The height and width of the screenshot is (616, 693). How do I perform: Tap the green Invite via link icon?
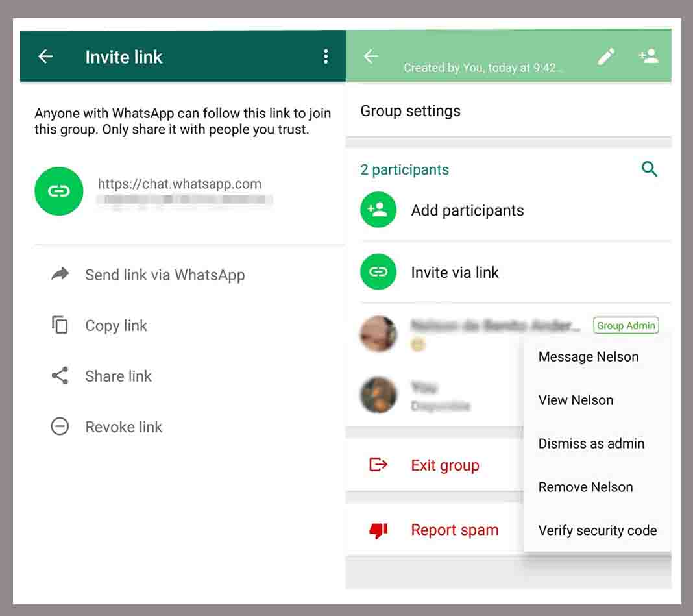(x=378, y=271)
